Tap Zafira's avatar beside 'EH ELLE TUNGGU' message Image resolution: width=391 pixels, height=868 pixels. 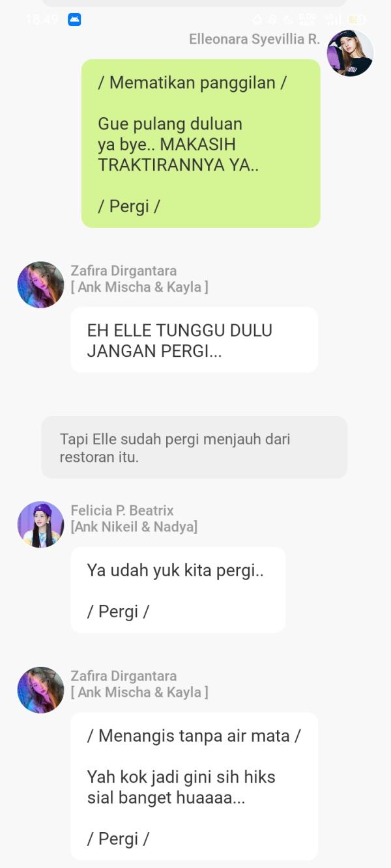(40, 285)
